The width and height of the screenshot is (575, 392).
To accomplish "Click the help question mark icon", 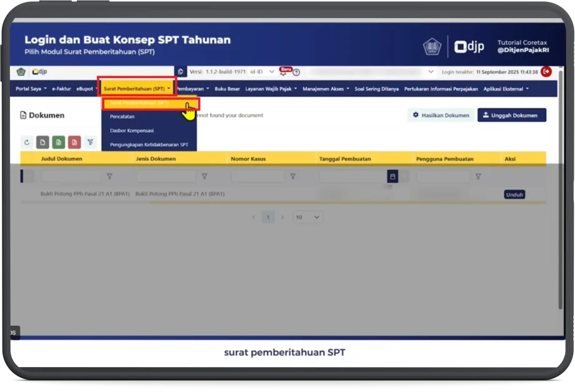I will click(x=296, y=72).
